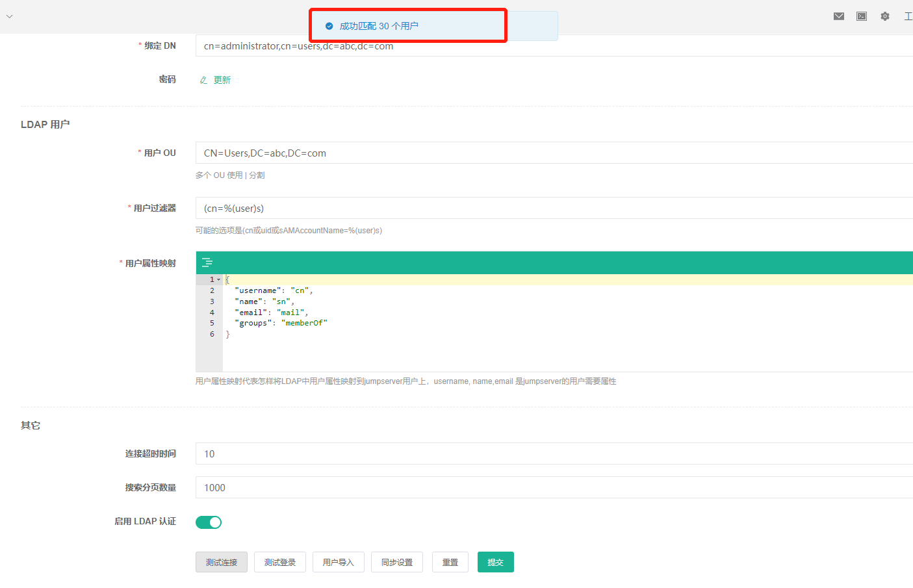Click the 测试连接 button
The height and width of the screenshot is (588, 913).
tap(221, 561)
